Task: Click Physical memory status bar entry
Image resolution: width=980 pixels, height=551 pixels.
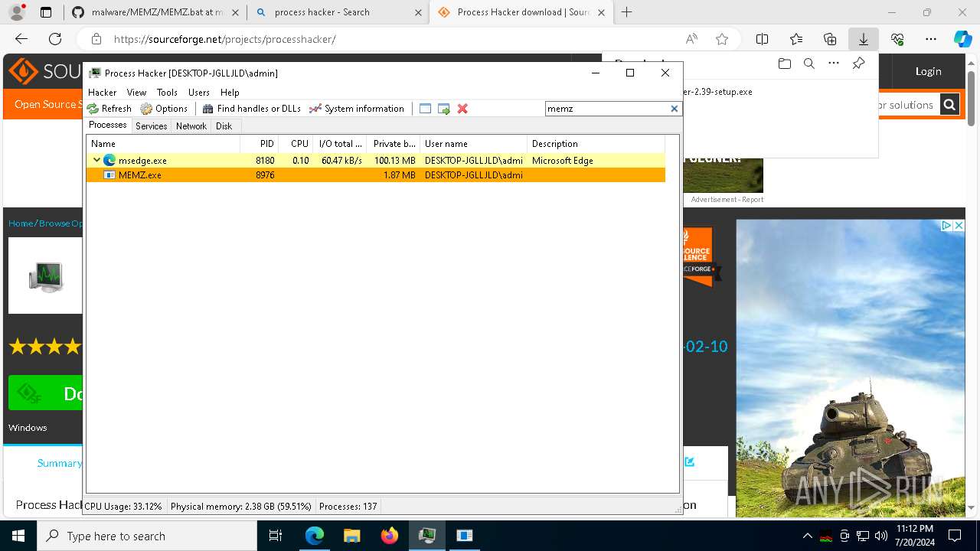Action: pos(240,506)
